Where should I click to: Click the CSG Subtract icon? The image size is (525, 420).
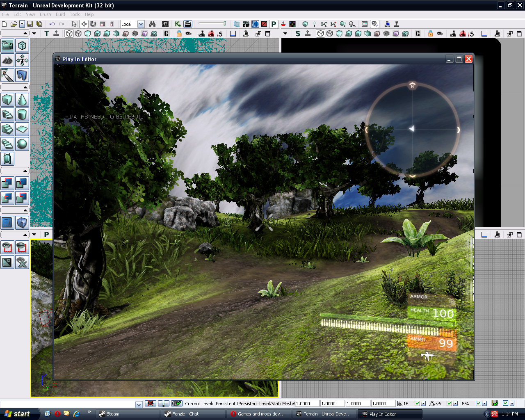tap(22, 183)
